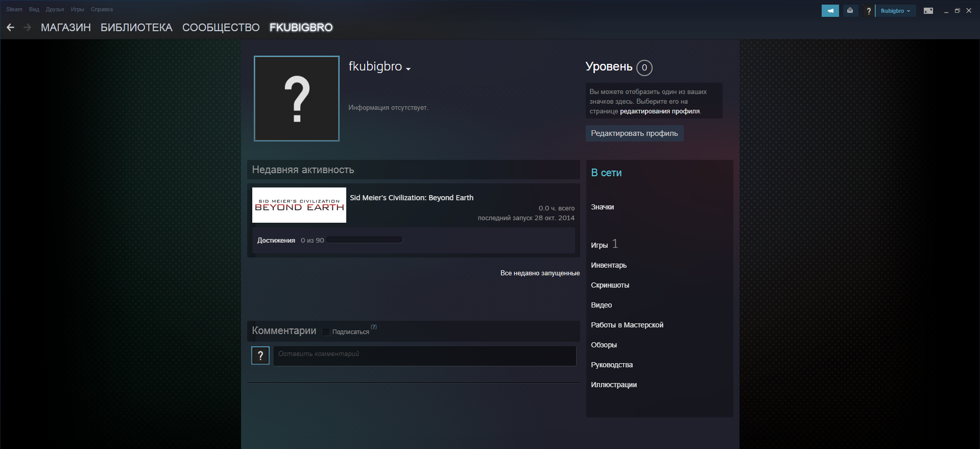Expand the fkubigbro account dropdown

point(895,11)
